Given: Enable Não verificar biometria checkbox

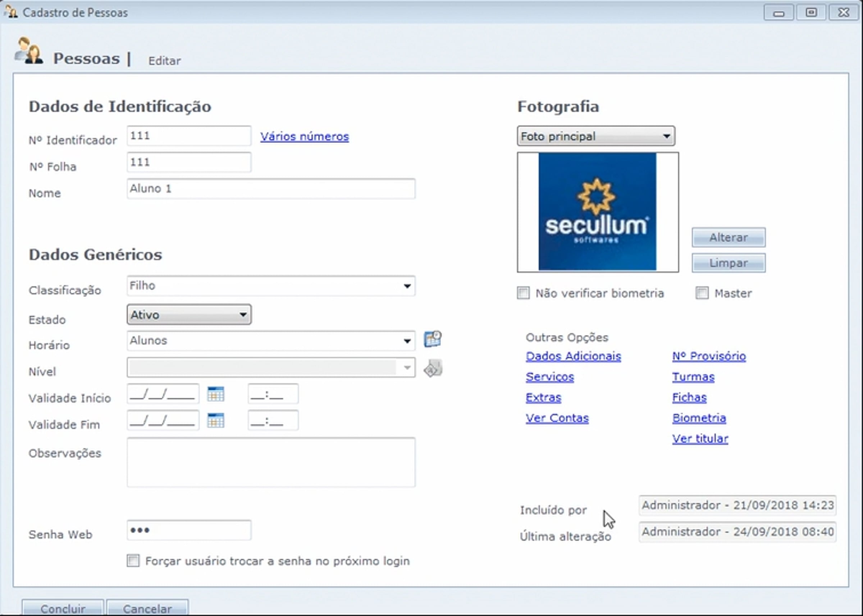Looking at the screenshot, I should point(523,293).
